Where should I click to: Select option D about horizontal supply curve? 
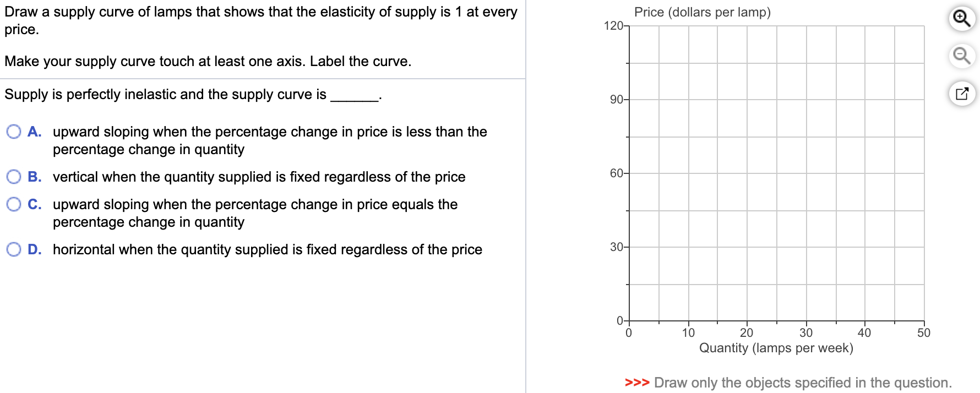click(13, 249)
